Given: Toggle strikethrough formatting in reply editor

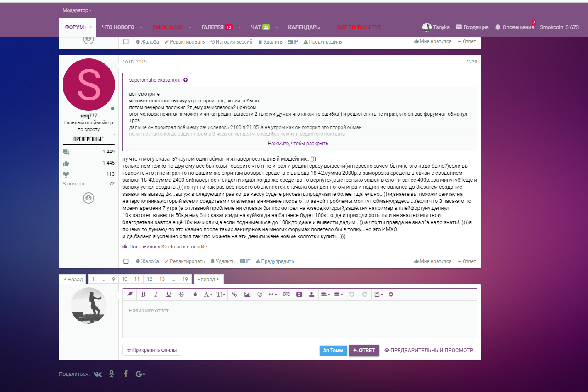Looking at the screenshot, I should point(181,294).
